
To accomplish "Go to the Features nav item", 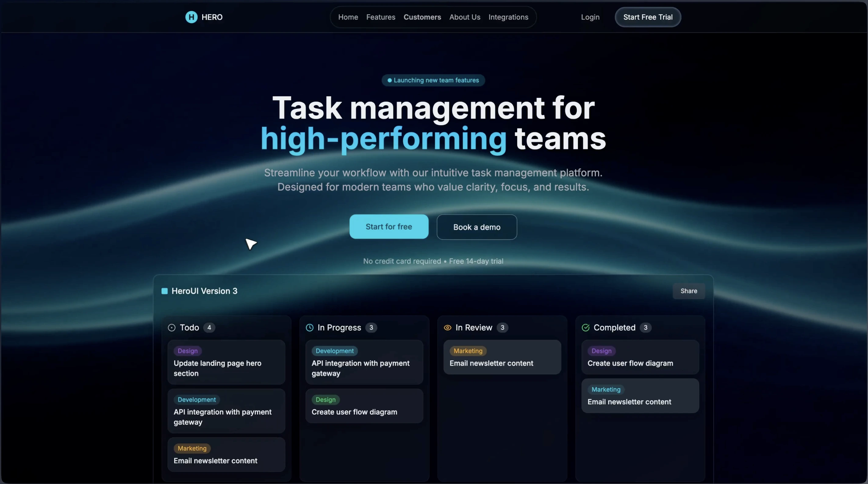I will pos(381,17).
